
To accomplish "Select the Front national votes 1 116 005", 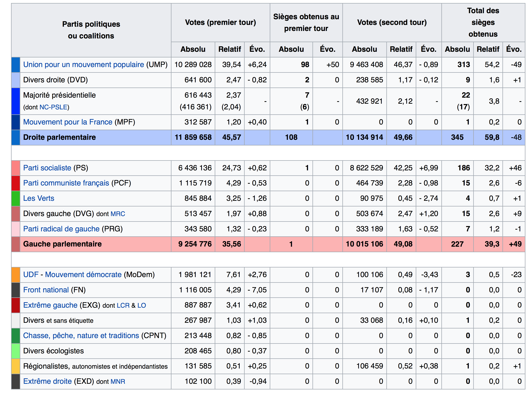I will [195, 290].
